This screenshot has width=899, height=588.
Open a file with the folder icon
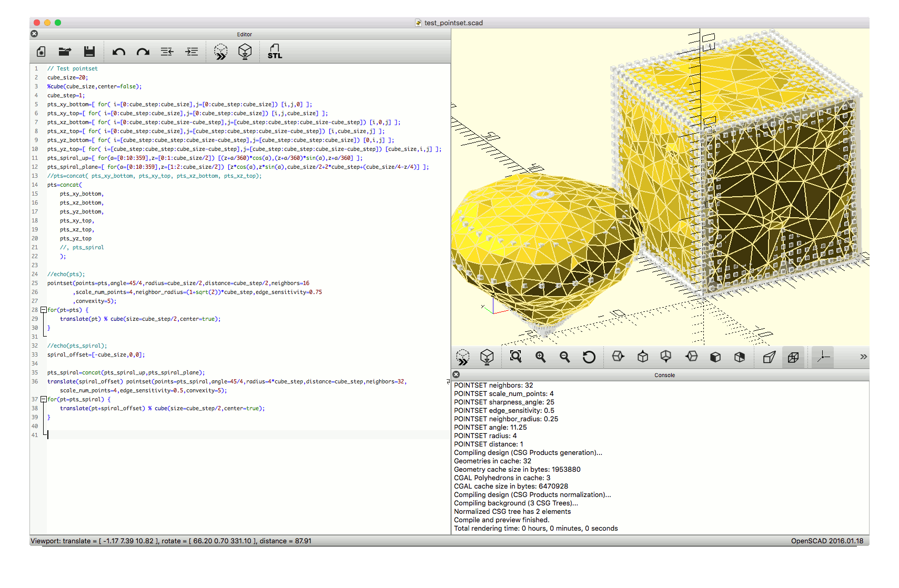tap(65, 52)
